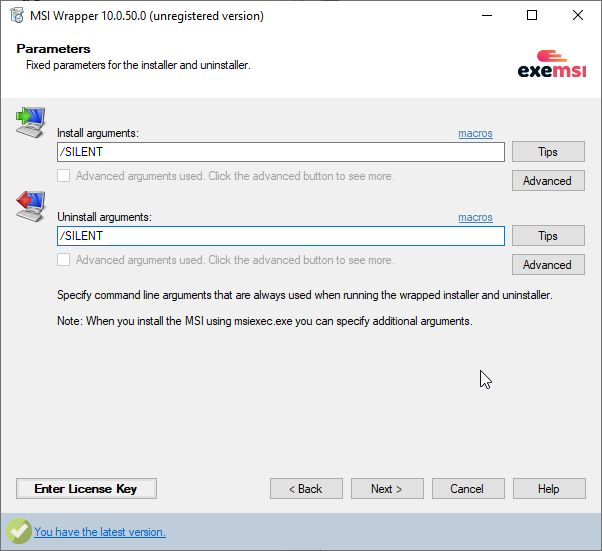
Task: Click 'You have the latest version.' link
Action: 100,532
